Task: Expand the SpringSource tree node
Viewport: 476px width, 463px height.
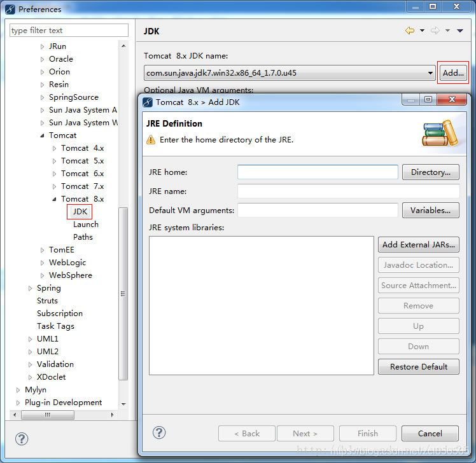Action: 42,97
